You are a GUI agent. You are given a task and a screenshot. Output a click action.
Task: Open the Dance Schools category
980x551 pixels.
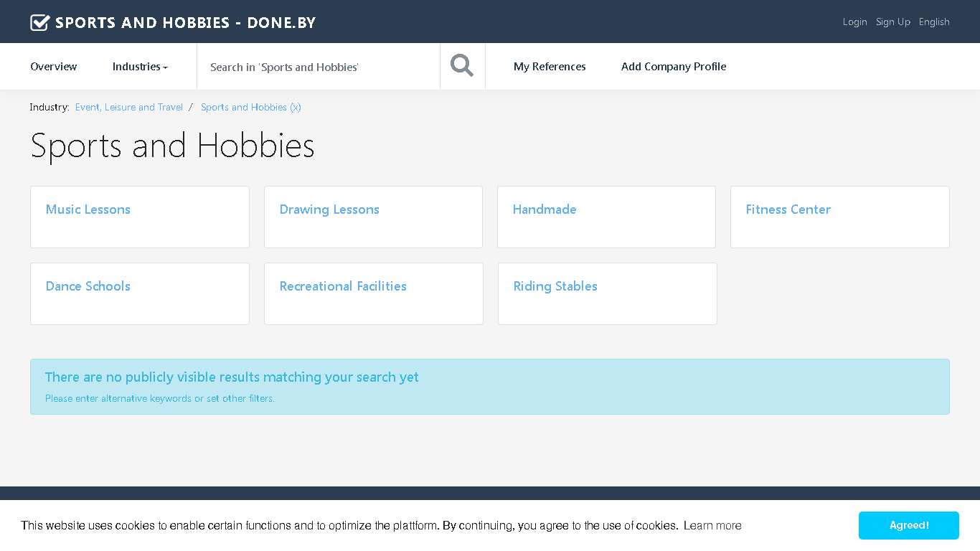88,286
